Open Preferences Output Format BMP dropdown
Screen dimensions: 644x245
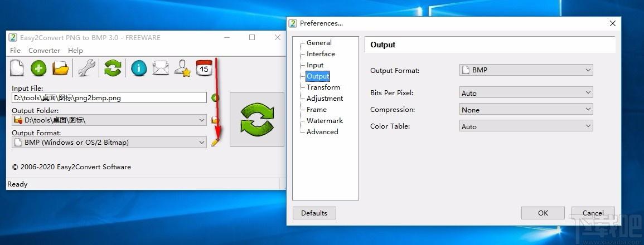(x=526, y=70)
